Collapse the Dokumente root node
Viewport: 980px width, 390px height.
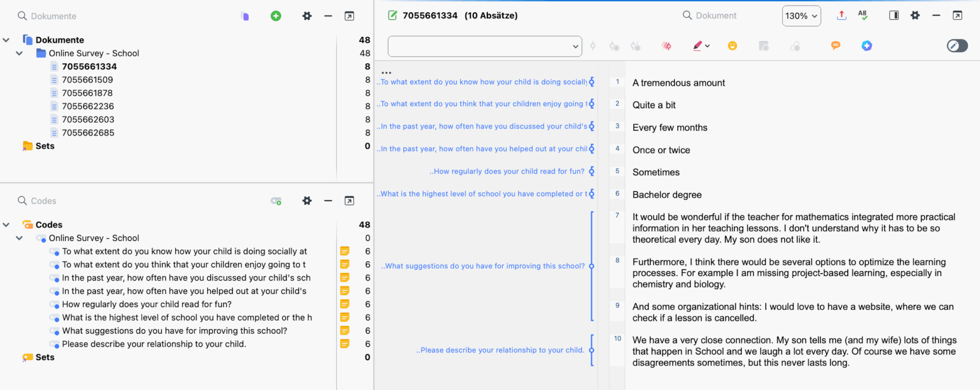pos(6,40)
